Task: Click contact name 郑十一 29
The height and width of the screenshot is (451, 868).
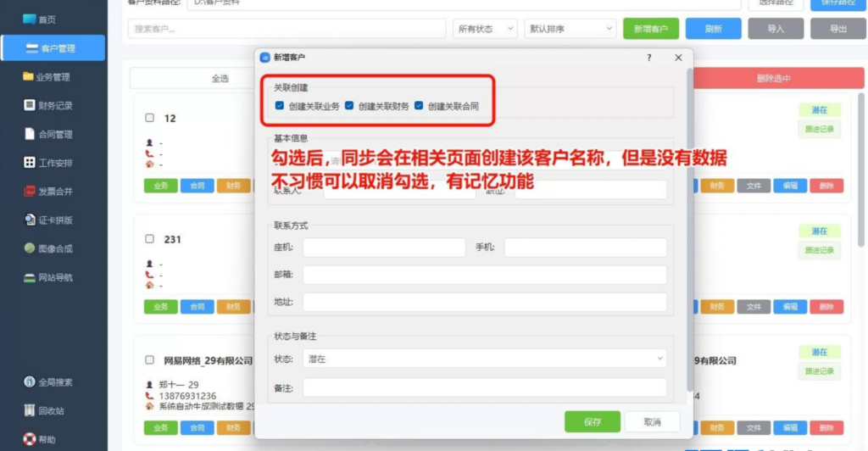Action: pos(179,385)
